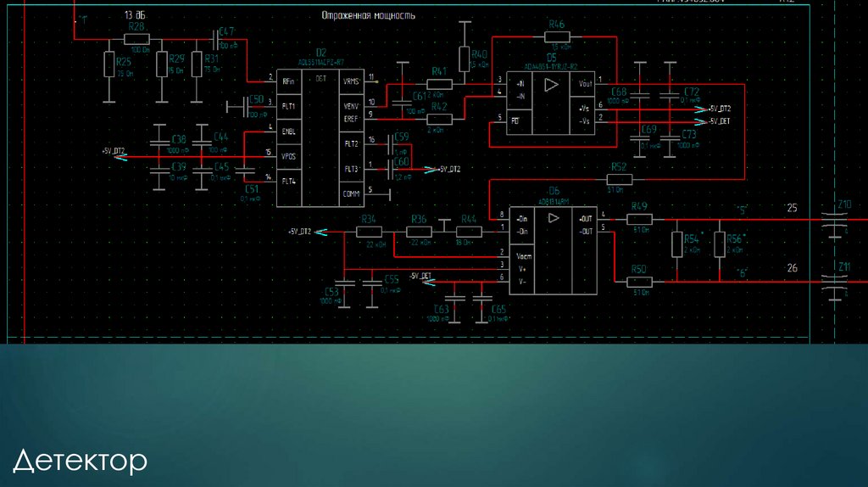868x487 pixels.
Task: Select capacitor C59 symbol
Action: tap(390, 144)
